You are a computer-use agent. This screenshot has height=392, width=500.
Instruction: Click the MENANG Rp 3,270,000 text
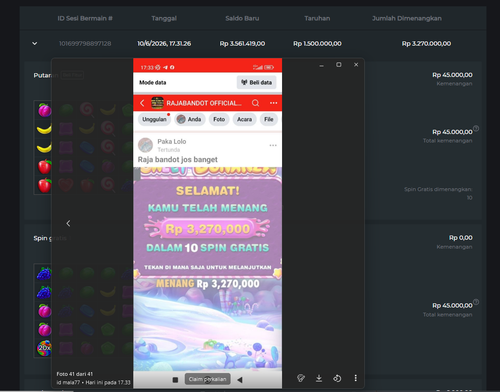[x=208, y=284]
